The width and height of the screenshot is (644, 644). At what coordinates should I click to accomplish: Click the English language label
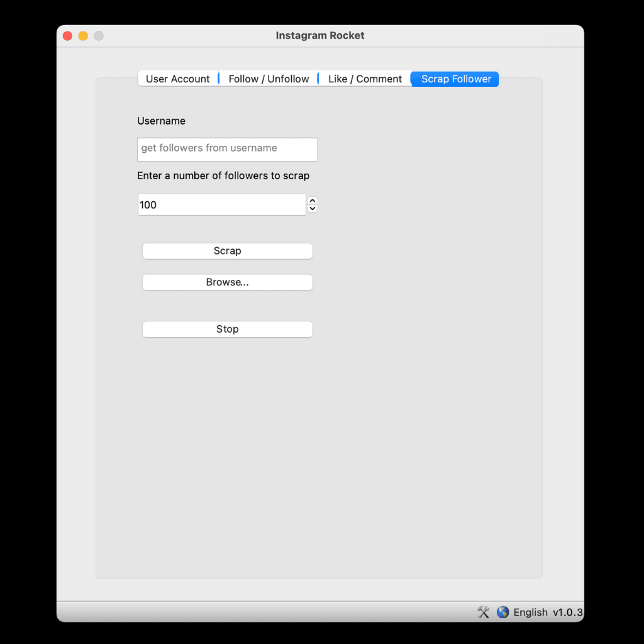[530, 612]
